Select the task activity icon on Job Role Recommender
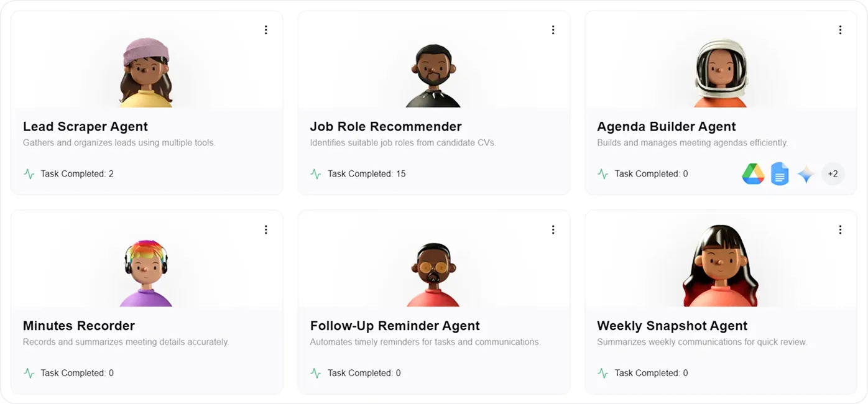This screenshot has width=868, height=404. click(316, 174)
